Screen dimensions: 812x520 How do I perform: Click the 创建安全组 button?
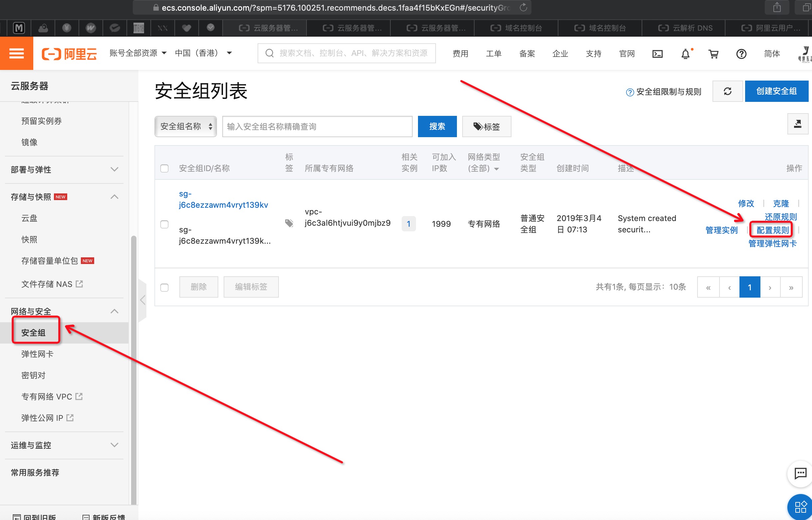(776, 91)
